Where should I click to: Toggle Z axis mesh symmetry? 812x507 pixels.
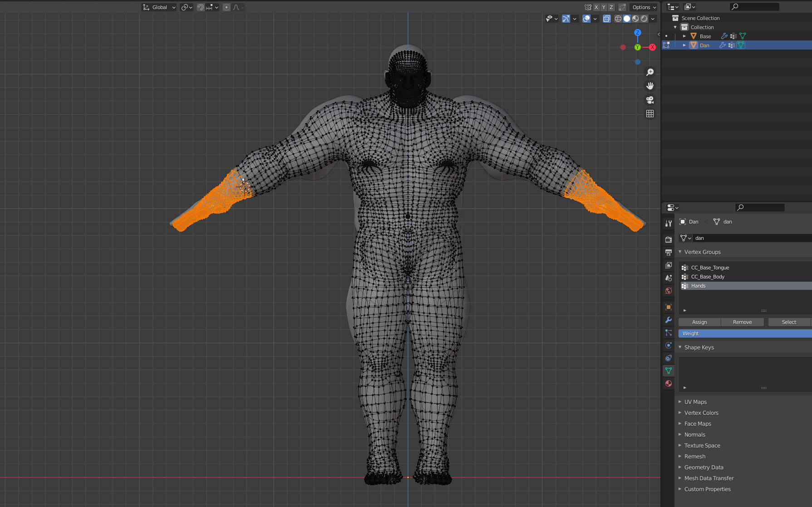(x=611, y=7)
